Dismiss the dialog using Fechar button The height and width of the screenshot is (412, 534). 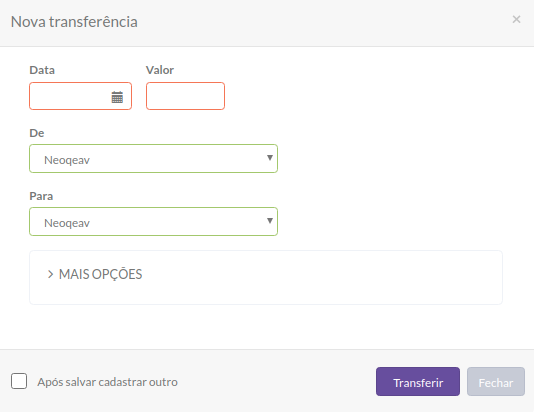(x=496, y=382)
